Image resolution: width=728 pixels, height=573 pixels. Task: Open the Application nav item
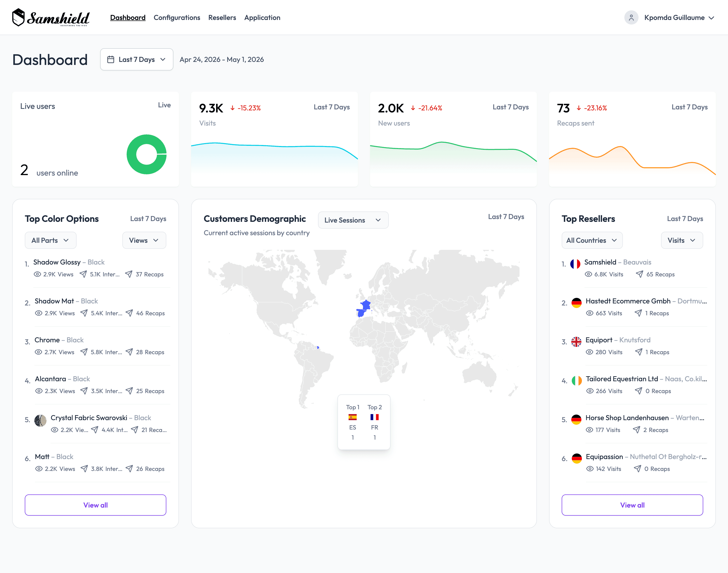262,18
